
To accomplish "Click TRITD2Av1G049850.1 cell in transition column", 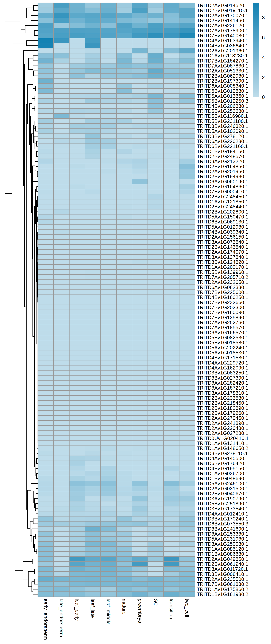I will (x=171, y=559).
